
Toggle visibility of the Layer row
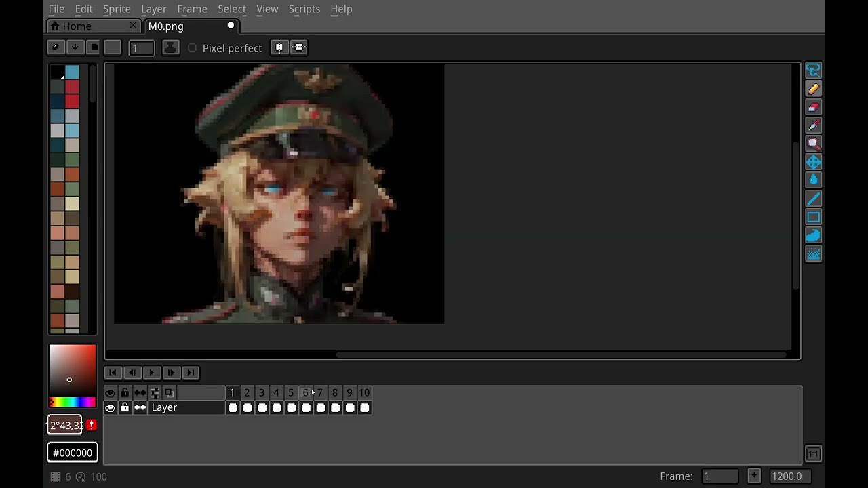point(110,407)
